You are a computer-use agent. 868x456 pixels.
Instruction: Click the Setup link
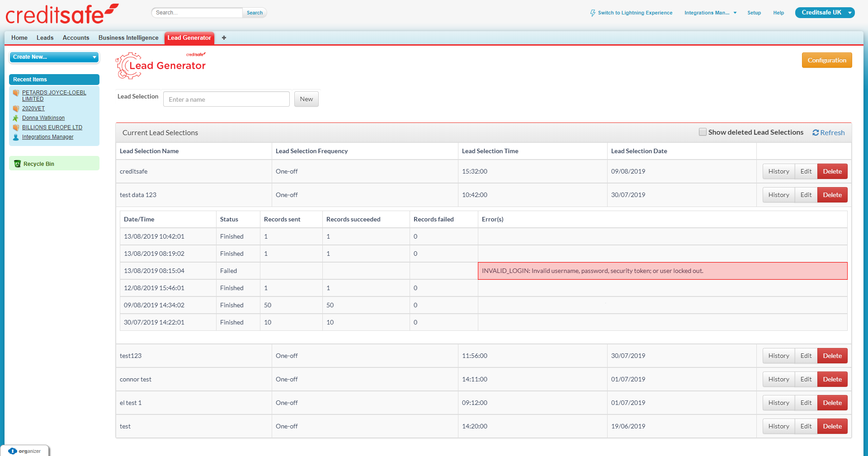754,13
